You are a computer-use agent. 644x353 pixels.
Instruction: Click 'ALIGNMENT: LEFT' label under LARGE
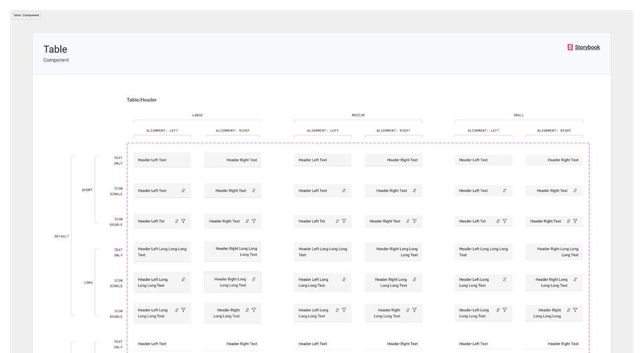(x=162, y=131)
